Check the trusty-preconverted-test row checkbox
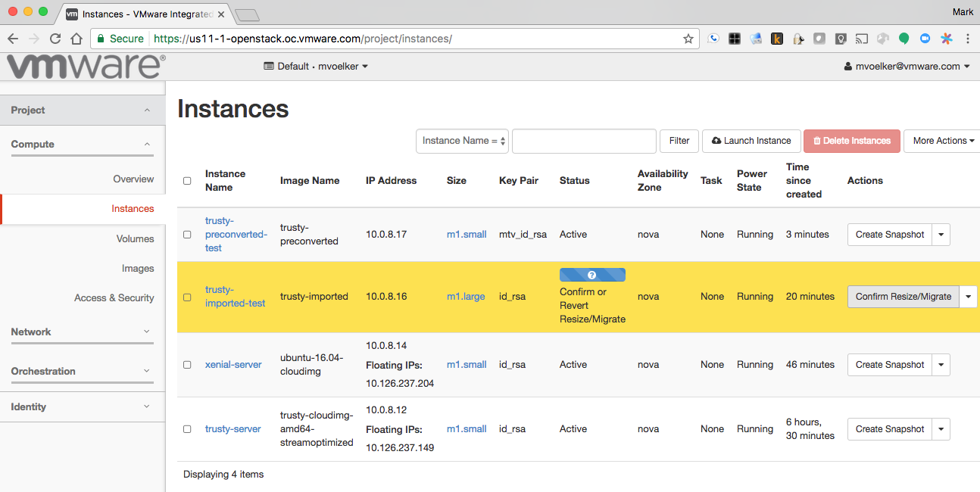Image resolution: width=980 pixels, height=492 pixels. [187, 235]
